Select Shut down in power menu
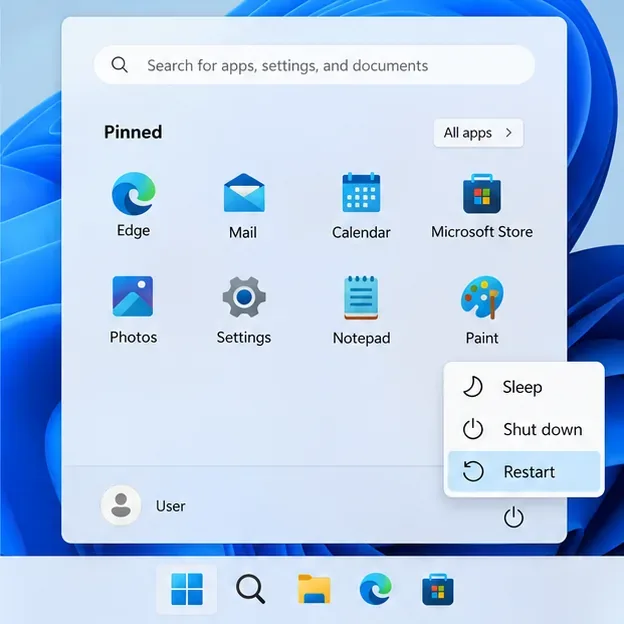624x624 pixels. point(524,429)
